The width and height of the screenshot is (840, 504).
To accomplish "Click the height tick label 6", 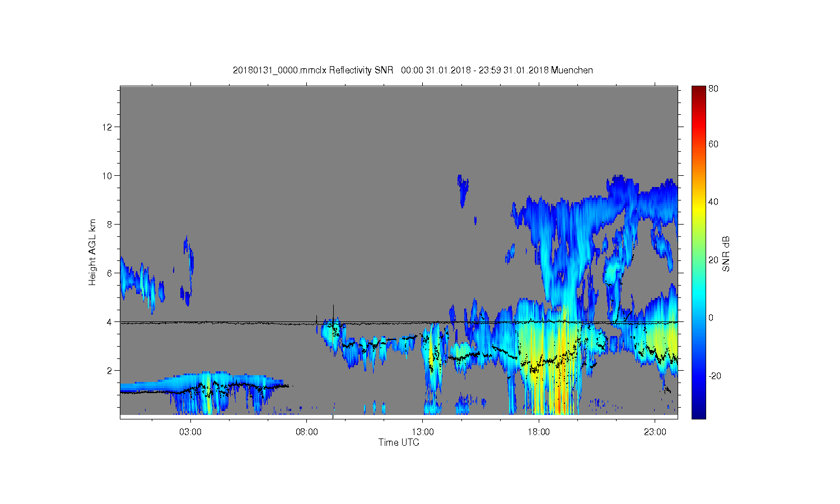I will click(x=110, y=273).
